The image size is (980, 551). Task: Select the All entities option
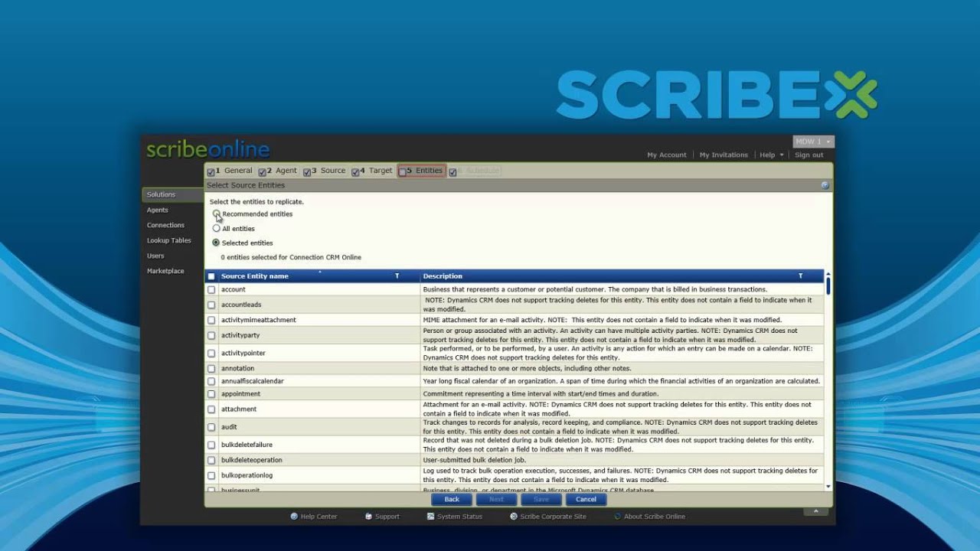[x=217, y=229]
